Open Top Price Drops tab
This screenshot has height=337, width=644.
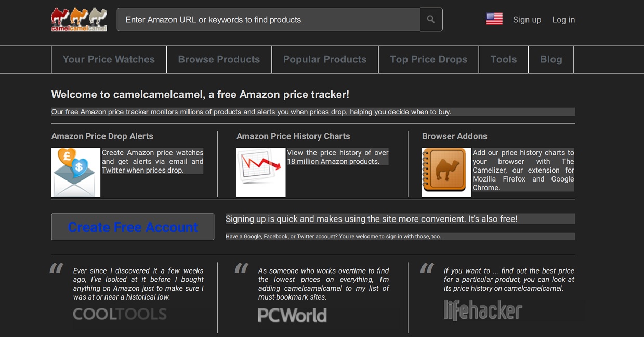point(428,59)
